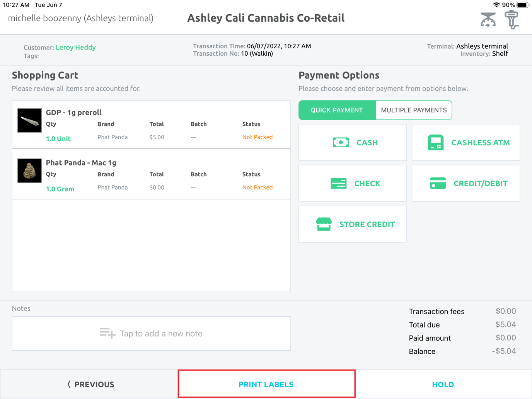The height and width of the screenshot is (399, 532).
Task: Tap the weighing scale icon
Action: 488,20
